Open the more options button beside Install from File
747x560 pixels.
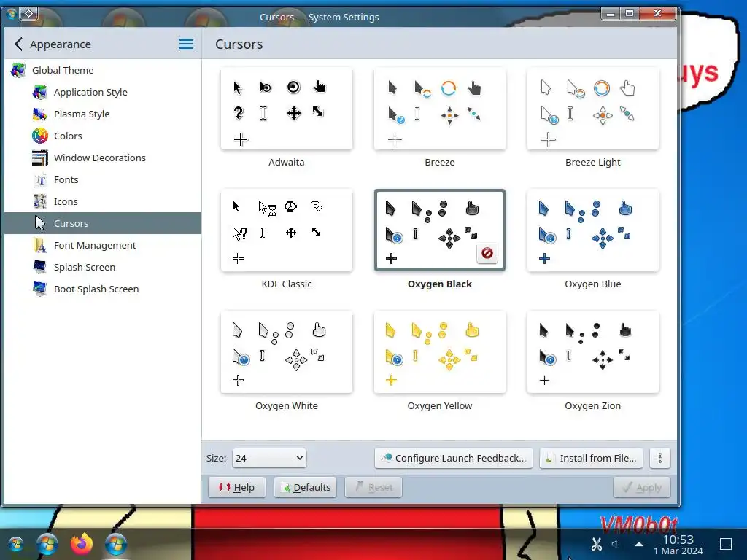[x=659, y=458]
